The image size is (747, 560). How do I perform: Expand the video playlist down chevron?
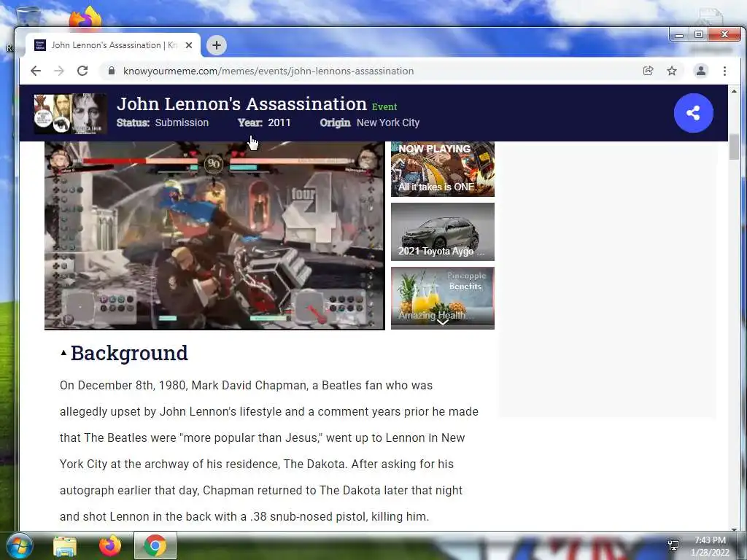point(443,322)
